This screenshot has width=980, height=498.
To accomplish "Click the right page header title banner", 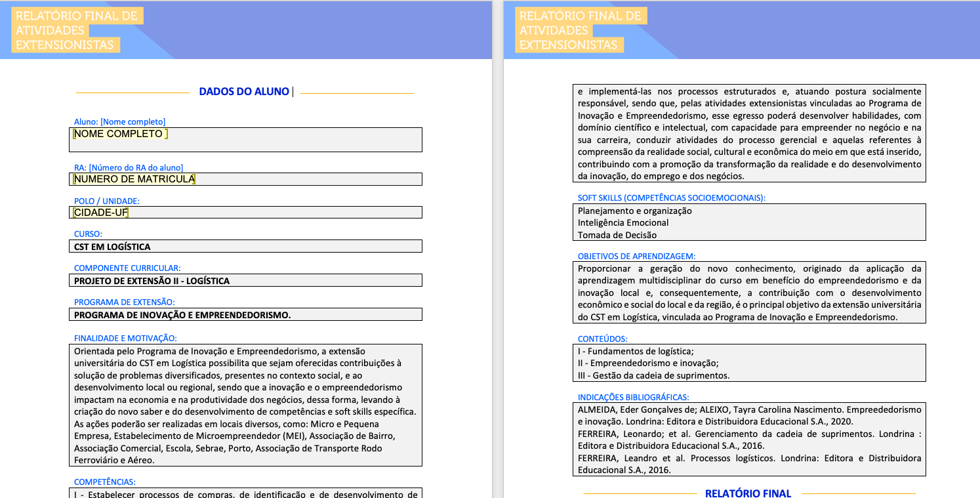I will click(581, 30).
